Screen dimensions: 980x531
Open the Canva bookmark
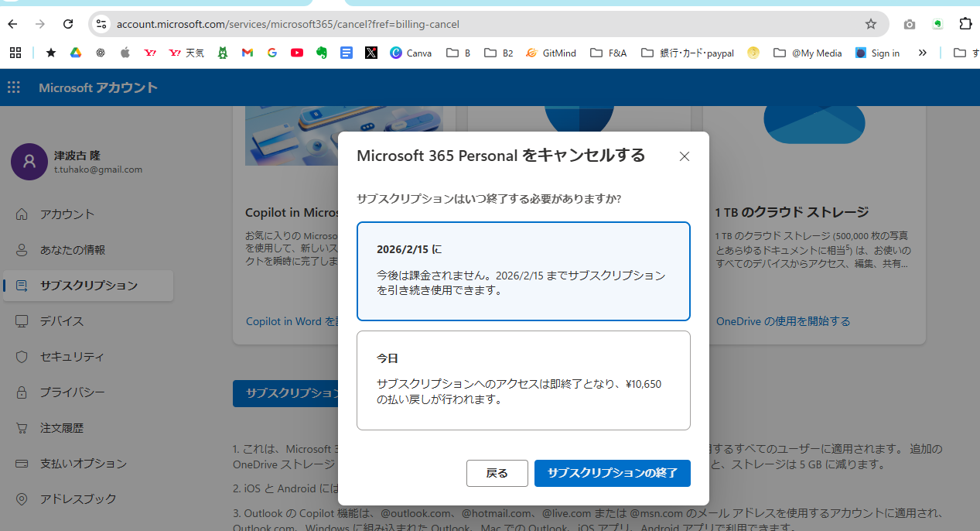(x=411, y=53)
